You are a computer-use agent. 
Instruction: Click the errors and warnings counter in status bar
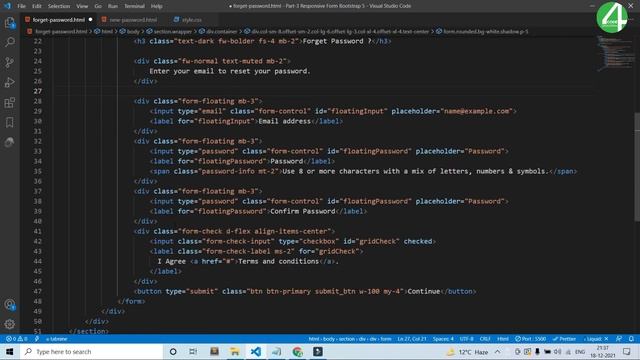click(16, 339)
